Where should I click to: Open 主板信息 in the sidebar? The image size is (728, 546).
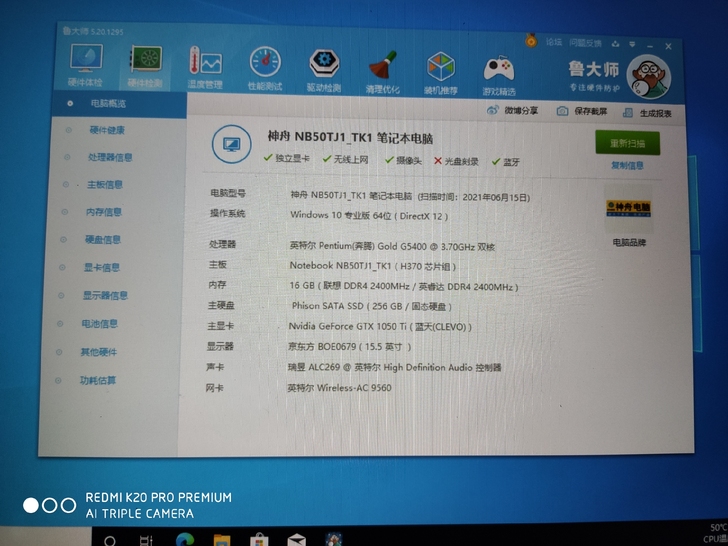click(105, 185)
